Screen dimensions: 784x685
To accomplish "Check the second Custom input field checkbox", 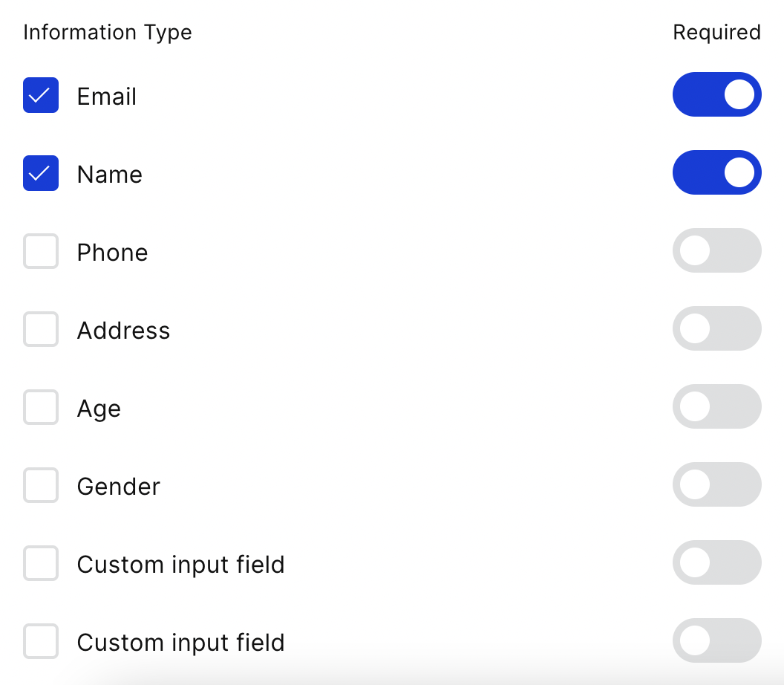I will click(41, 641).
